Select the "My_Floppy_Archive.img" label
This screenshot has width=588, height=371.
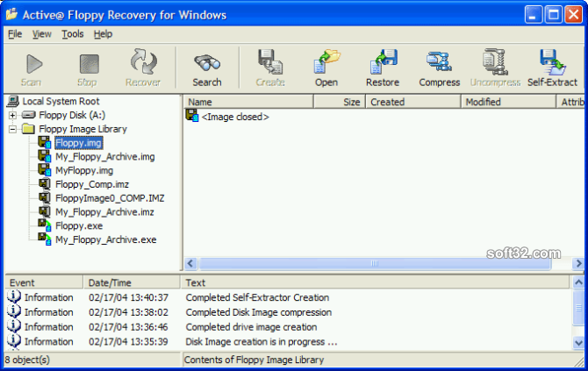click(105, 157)
